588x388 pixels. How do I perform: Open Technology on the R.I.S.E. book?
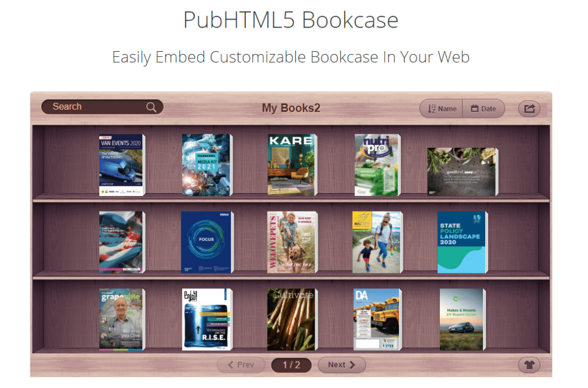pos(206,320)
